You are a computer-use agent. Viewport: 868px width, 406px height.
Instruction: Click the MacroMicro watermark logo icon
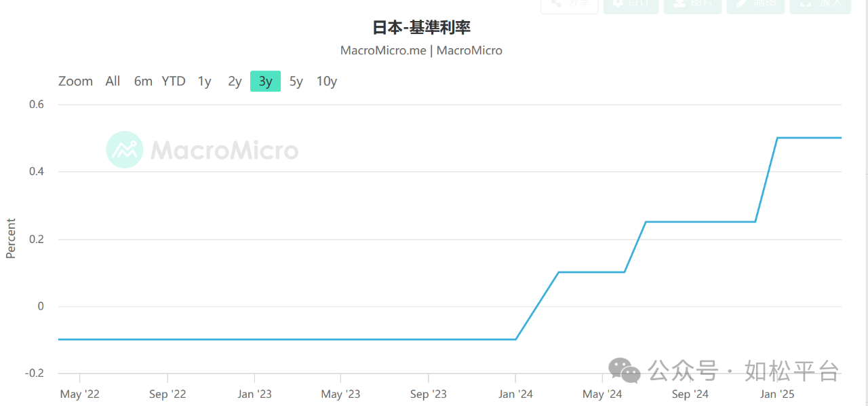125,149
